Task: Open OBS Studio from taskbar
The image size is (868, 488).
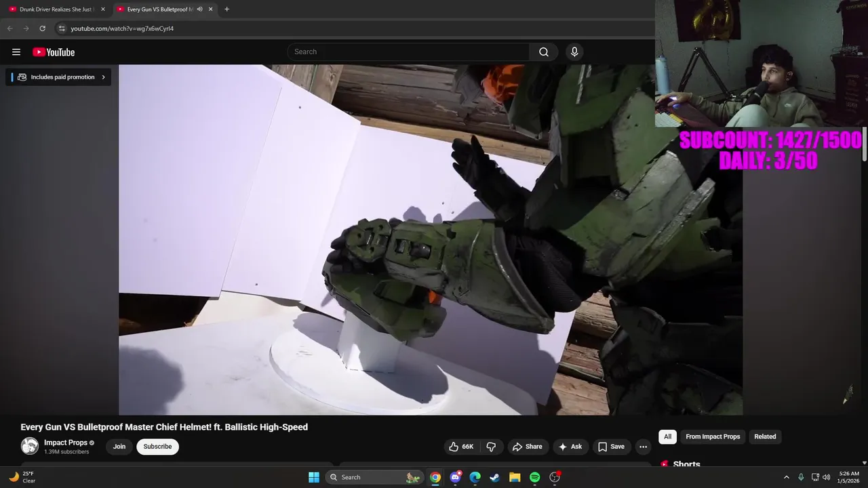Action: click(x=555, y=477)
